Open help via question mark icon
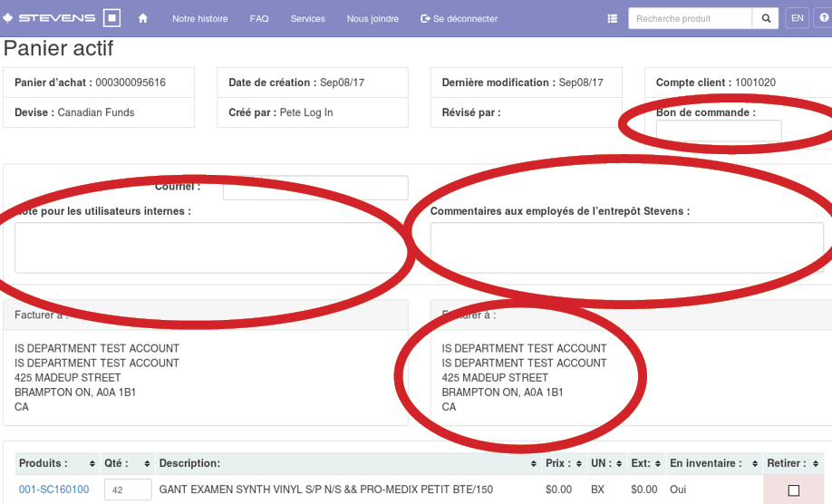This screenshot has height=504, width=832. point(824,18)
